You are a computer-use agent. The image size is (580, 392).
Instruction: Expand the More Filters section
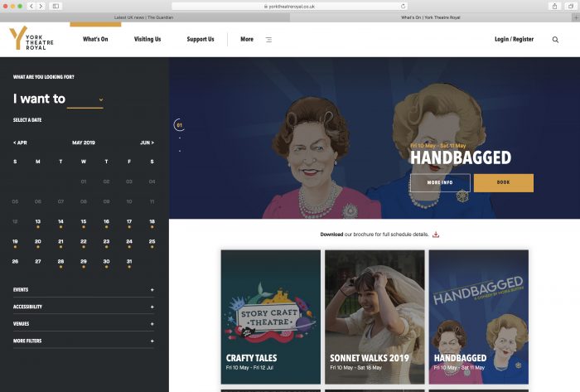pyautogui.click(x=84, y=341)
